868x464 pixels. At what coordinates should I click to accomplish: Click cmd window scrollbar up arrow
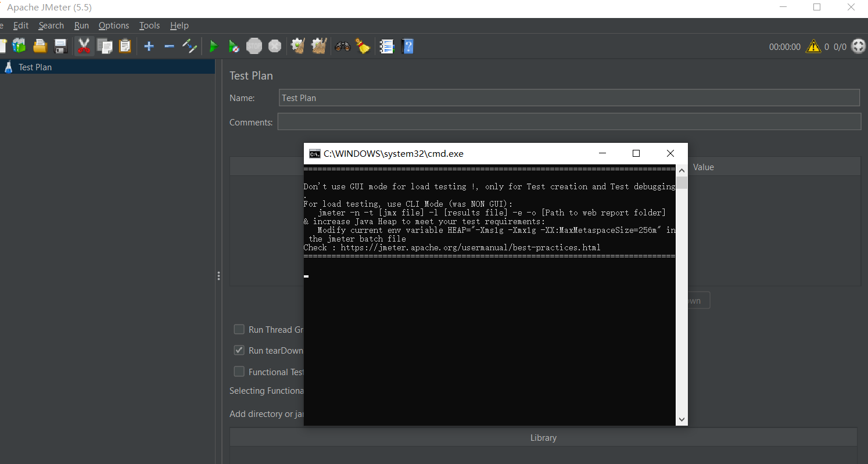(682, 171)
